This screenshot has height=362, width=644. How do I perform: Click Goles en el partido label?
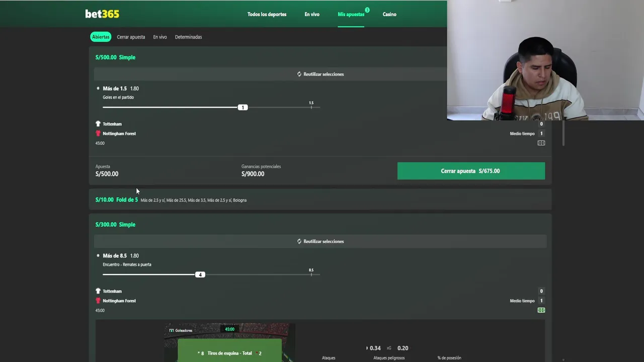118,98
